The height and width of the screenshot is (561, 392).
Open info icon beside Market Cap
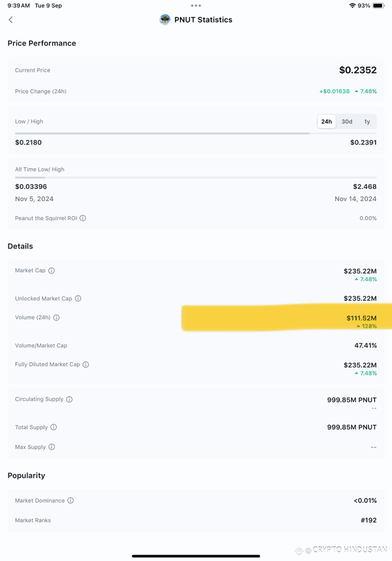tap(52, 270)
